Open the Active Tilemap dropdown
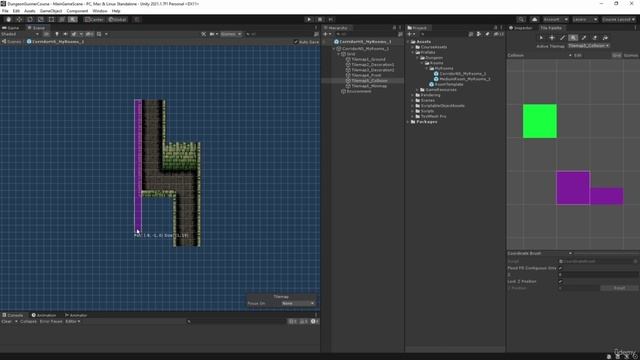The height and width of the screenshot is (360, 640). point(589,46)
